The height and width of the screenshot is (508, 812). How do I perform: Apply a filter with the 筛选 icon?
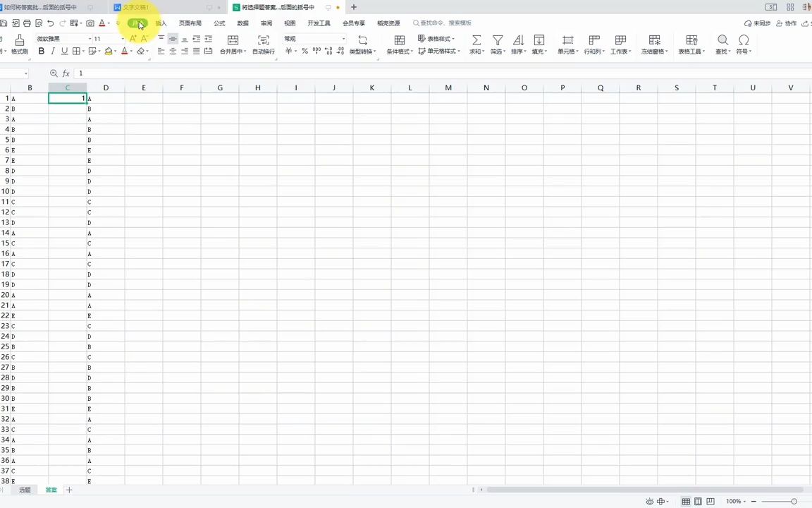(498, 42)
